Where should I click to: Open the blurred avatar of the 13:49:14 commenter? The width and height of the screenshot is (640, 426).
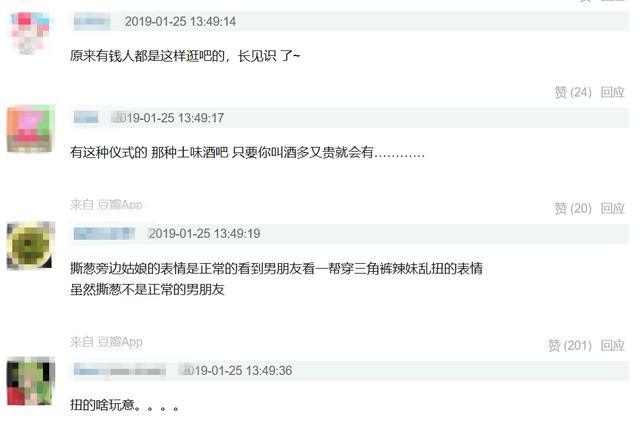coord(30,33)
